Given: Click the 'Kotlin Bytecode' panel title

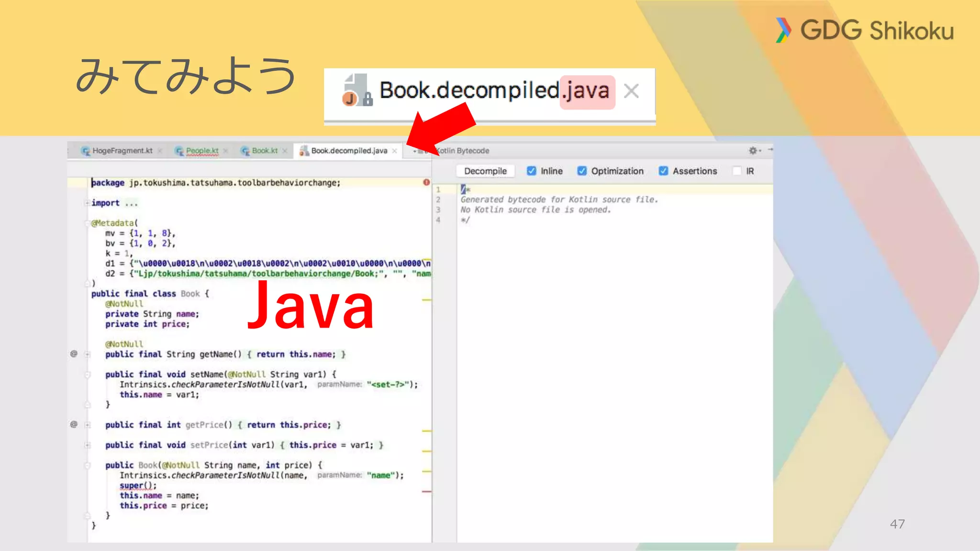Looking at the screenshot, I should tap(463, 151).
